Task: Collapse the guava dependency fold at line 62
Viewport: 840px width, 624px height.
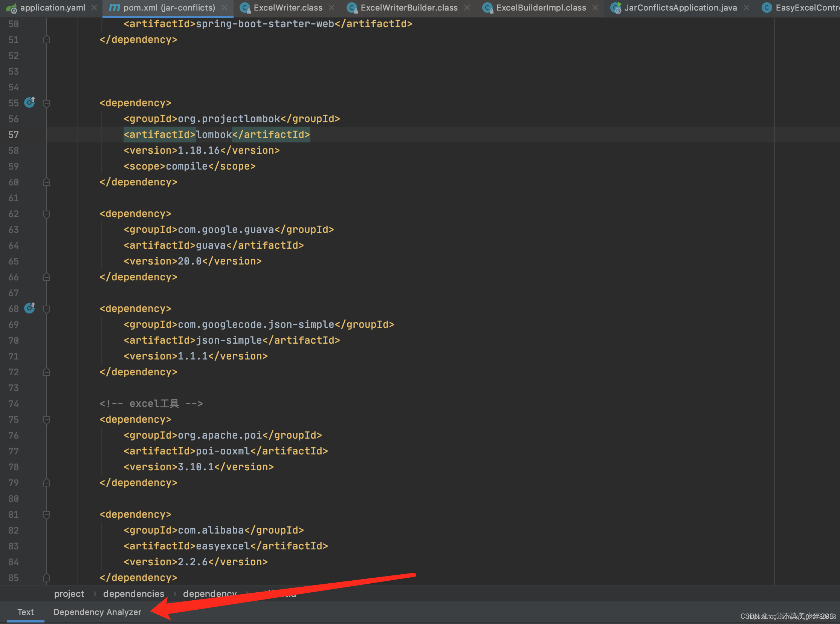Action: coord(47,214)
